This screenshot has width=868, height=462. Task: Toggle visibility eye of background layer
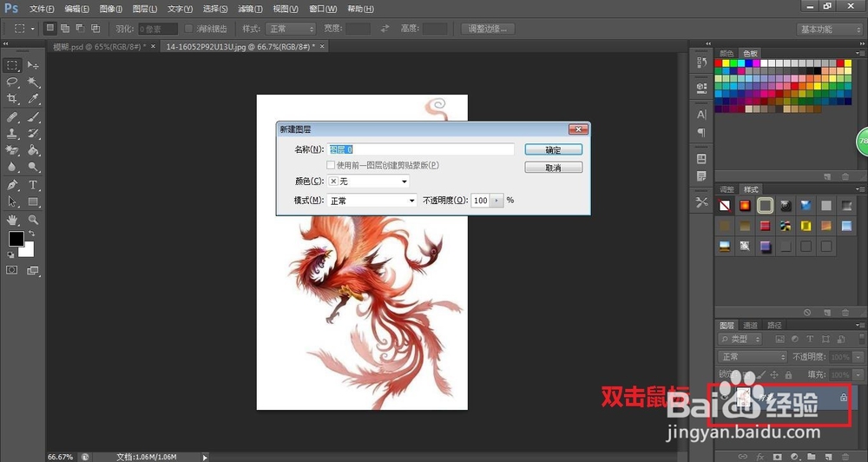[724, 397]
